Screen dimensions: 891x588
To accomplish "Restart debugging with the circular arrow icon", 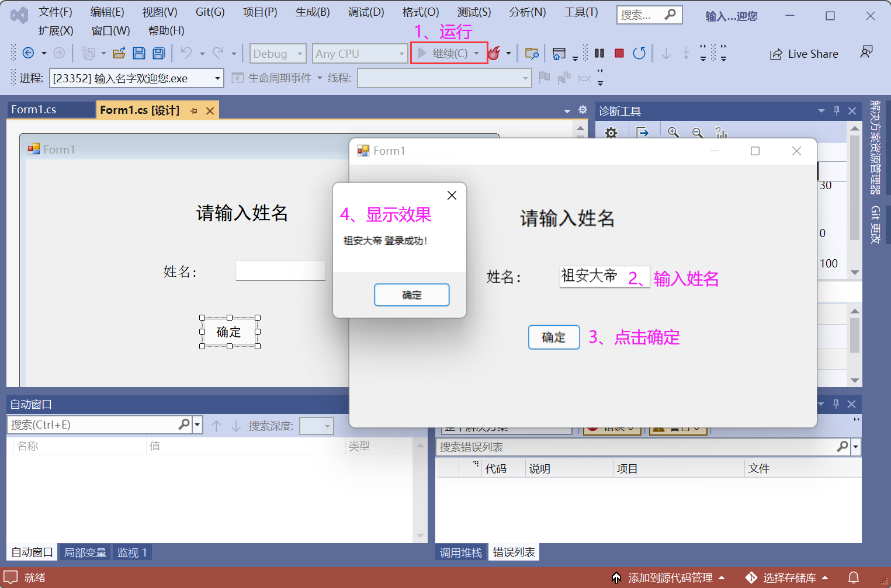I will click(640, 53).
